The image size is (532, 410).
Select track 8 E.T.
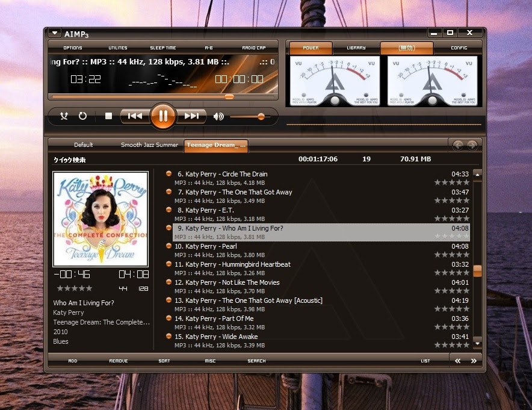321,214
